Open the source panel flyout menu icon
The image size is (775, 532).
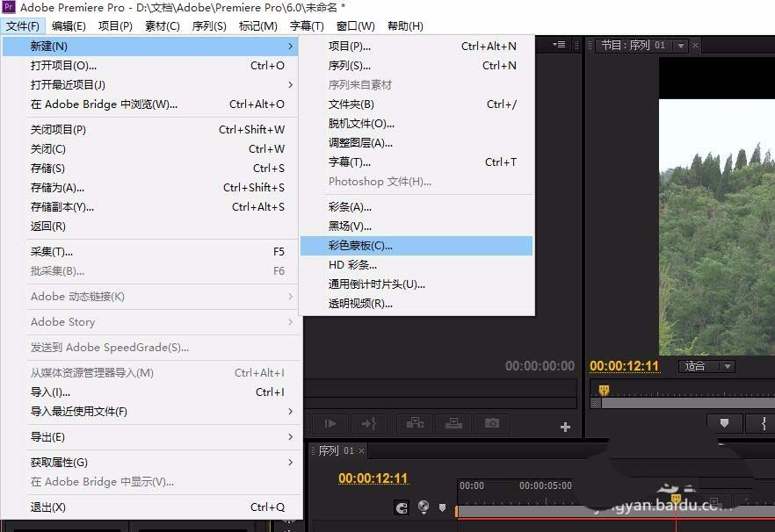[x=559, y=45]
